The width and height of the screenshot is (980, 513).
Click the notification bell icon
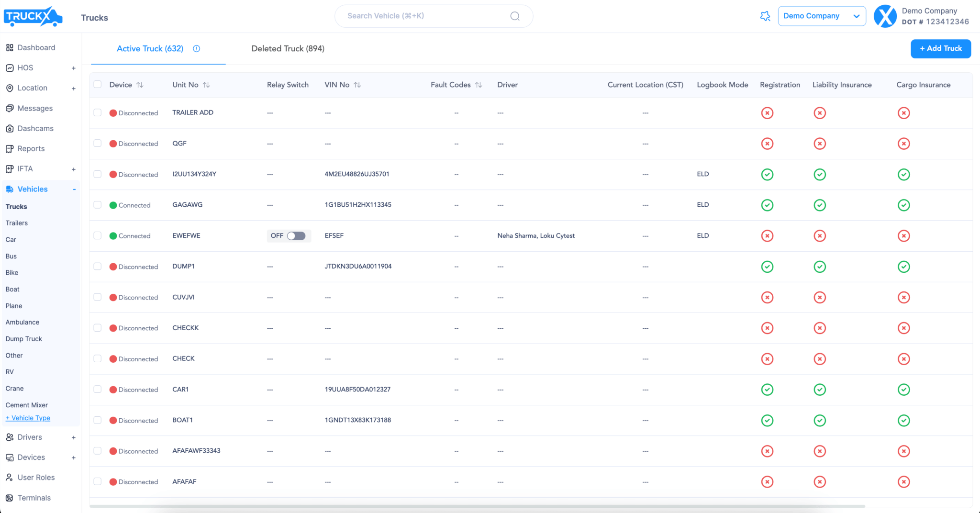pos(765,16)
